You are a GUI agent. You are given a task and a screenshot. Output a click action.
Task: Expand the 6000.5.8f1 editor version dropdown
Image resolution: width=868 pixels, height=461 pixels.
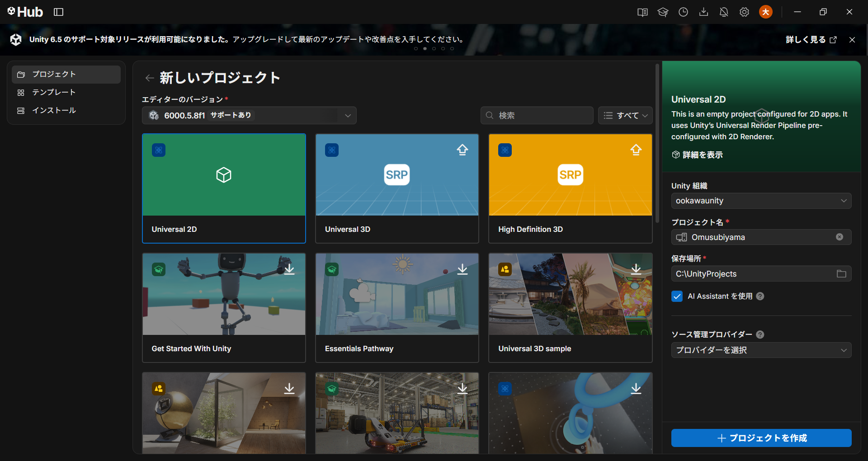(249, 115)
